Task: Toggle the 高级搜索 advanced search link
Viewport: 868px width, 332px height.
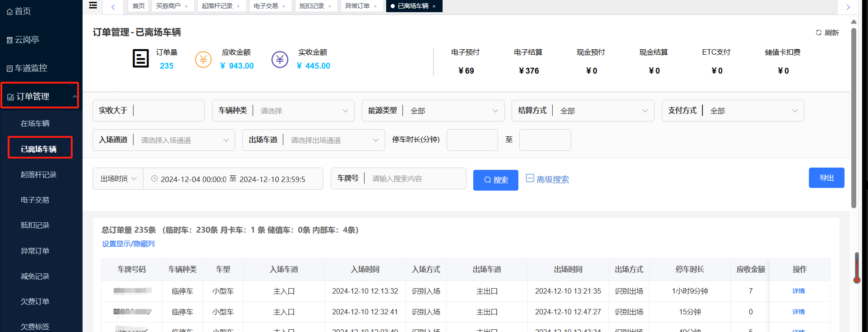Action: pos(548,179)
